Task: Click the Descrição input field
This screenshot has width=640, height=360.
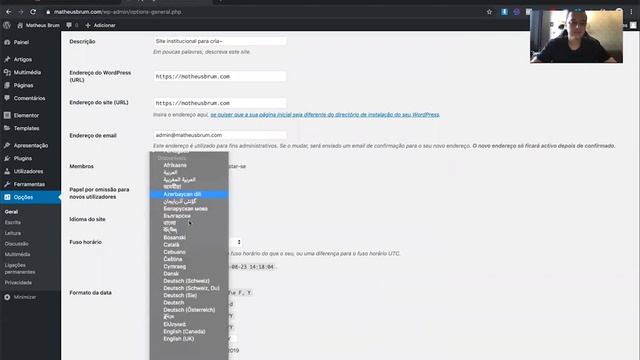Action: tap(220, 41)
